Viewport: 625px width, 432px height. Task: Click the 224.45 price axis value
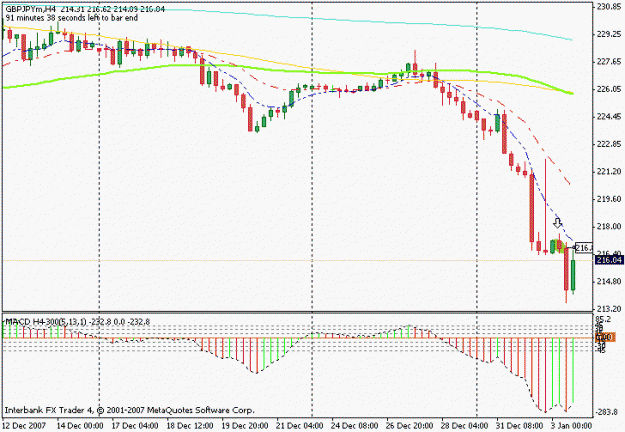[609, 116]
